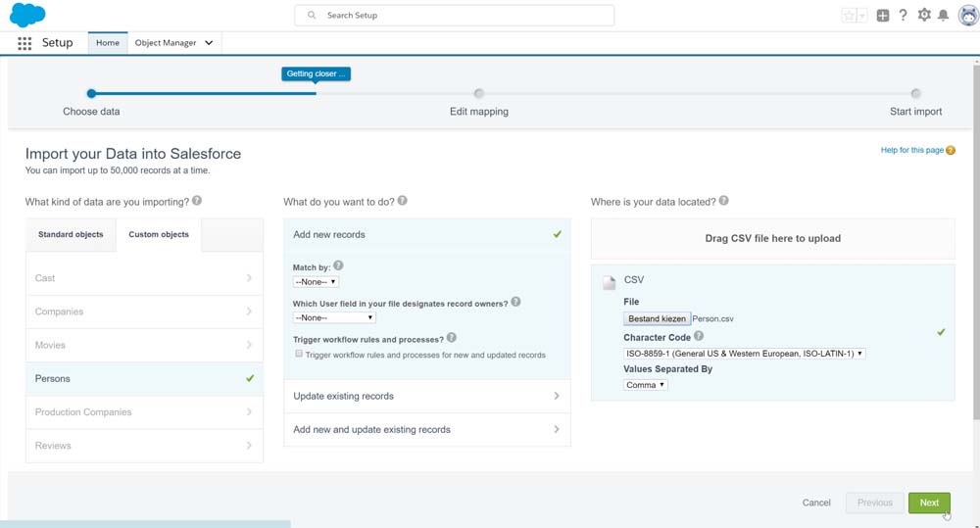Open the Help for this page link
The width and height of the screenshot is (980, 528).
(x=912, y=150)
